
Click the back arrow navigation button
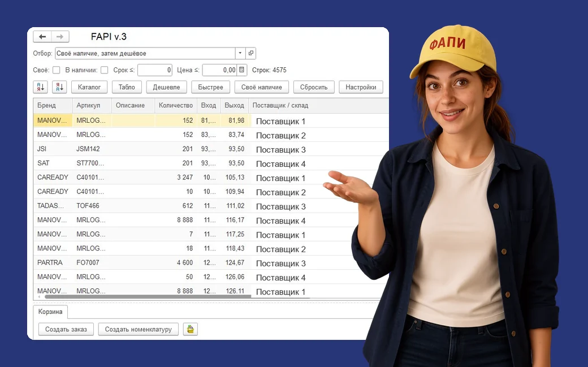point(42,36)
